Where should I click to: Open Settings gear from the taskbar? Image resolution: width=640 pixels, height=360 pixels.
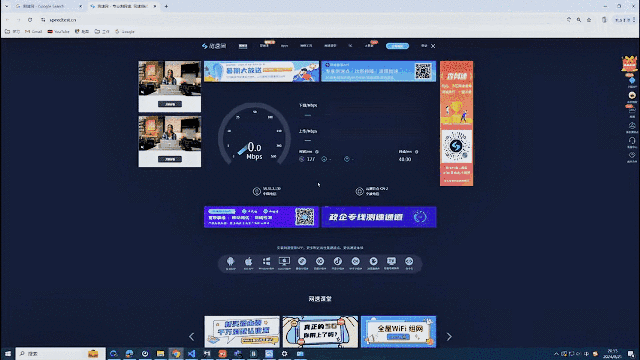(x=284, y=354)
